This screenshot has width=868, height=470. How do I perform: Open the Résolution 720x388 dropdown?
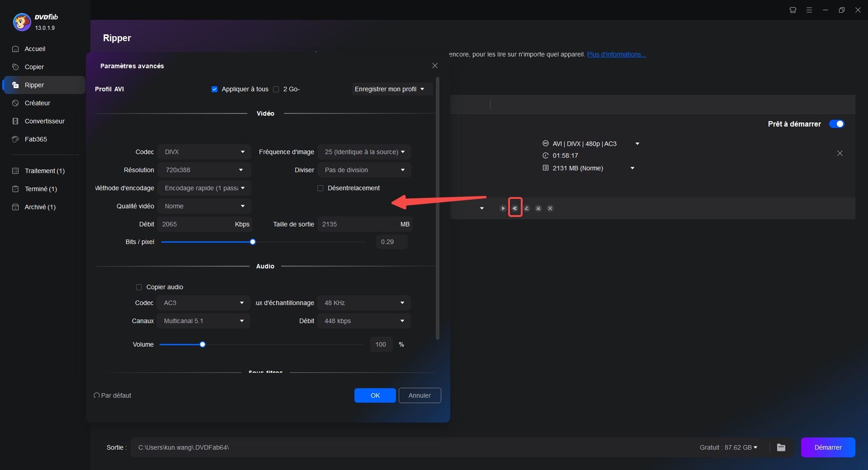pos(204,170)
